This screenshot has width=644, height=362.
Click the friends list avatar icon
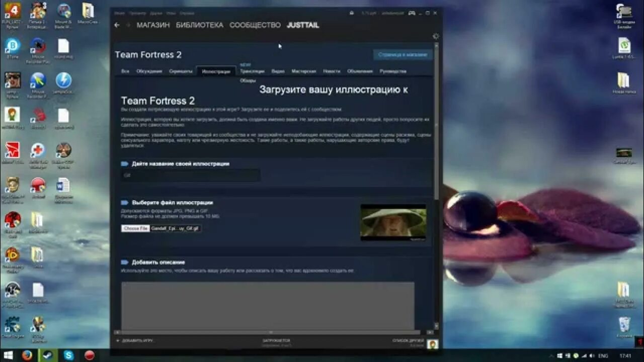coord(432,344)
